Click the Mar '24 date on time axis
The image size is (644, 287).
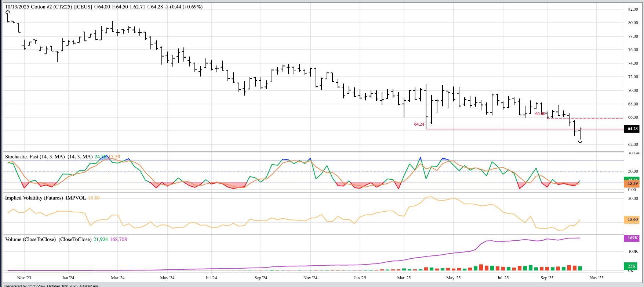pos(117,278)
